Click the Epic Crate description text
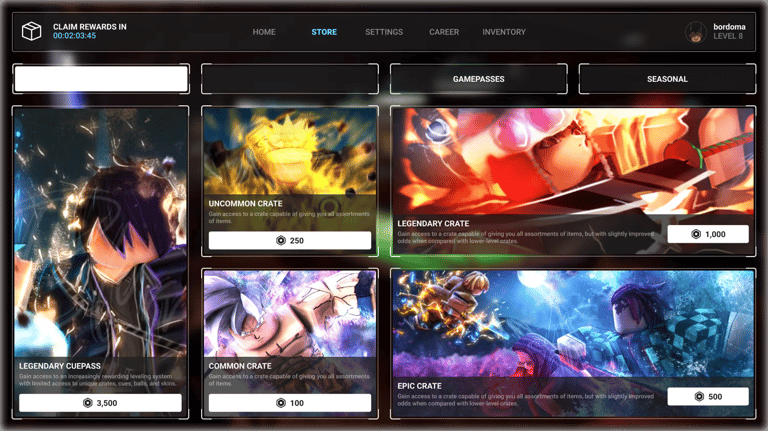Viewport: 768px width, 431px height. pos(526,400)
